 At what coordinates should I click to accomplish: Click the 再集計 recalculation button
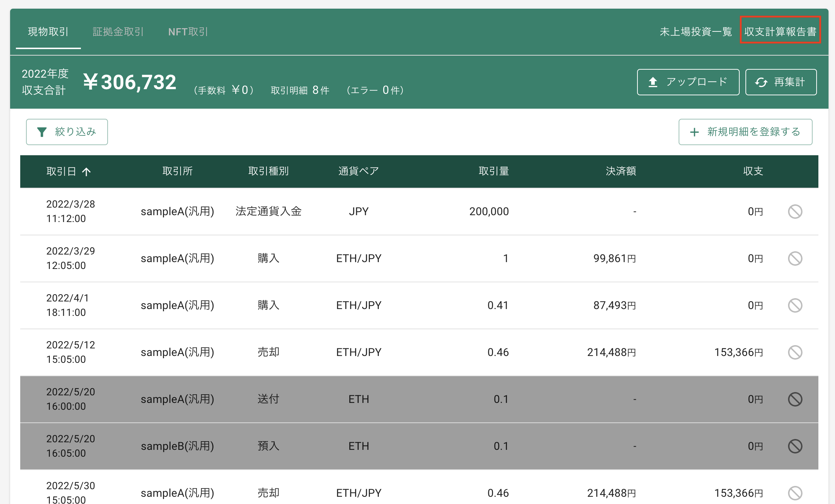tap(781, 82)
